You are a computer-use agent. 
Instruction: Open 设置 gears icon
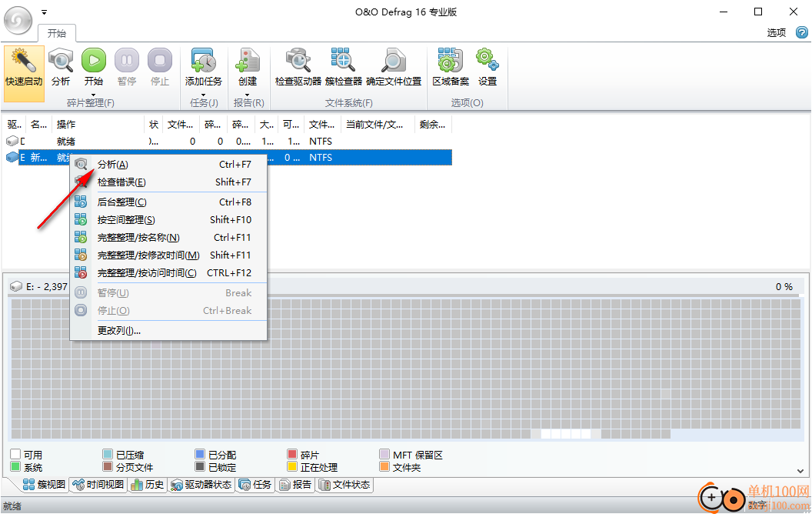pos(488,61)
